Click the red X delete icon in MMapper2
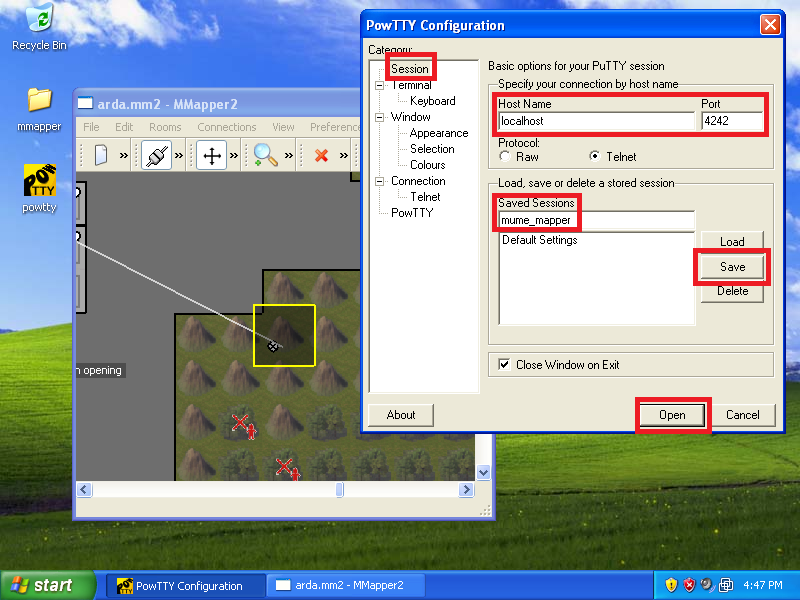800x600 pixels. pyautogui.click(x=321, y=155)
